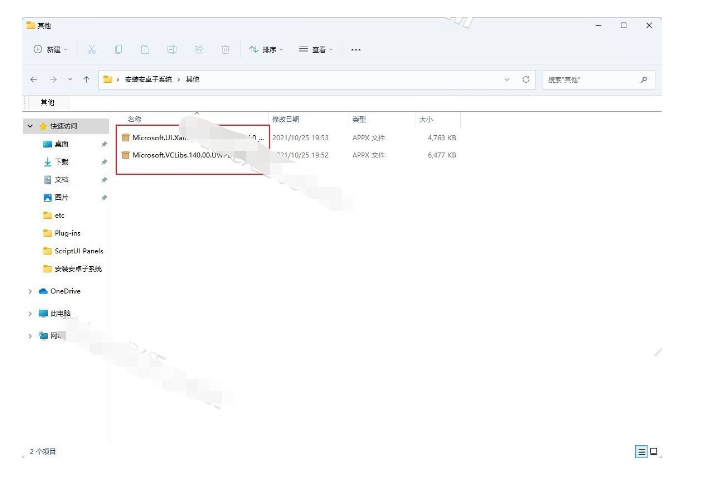The image size is (710, 481).
Task: Select OneDrive in navigation pane
Action: 59,291
